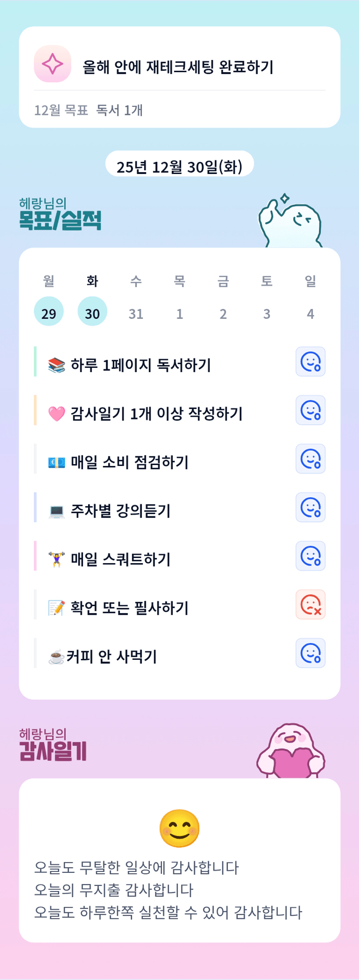359x980 pixels.
Task: Open the gratitude entry 오늘의 무지출 감사합니다
Action: click(114, 890)
